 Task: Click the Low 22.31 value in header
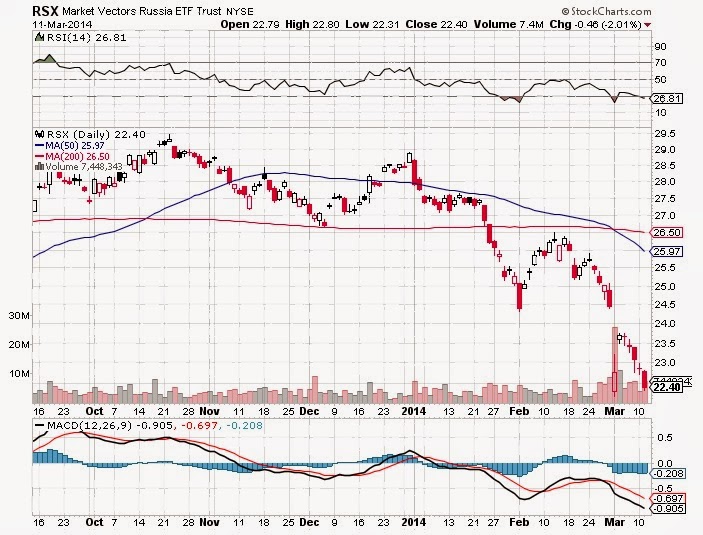[372, 24]
